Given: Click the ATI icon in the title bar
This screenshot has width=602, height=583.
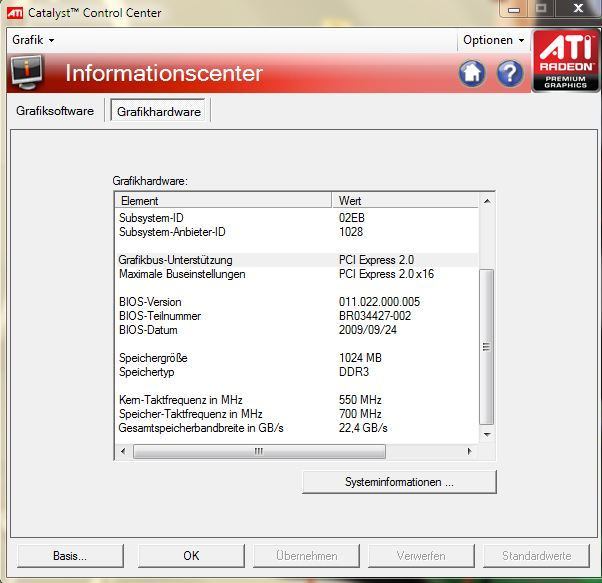Looking at the screenshot, I should click(x=15, y=13).
